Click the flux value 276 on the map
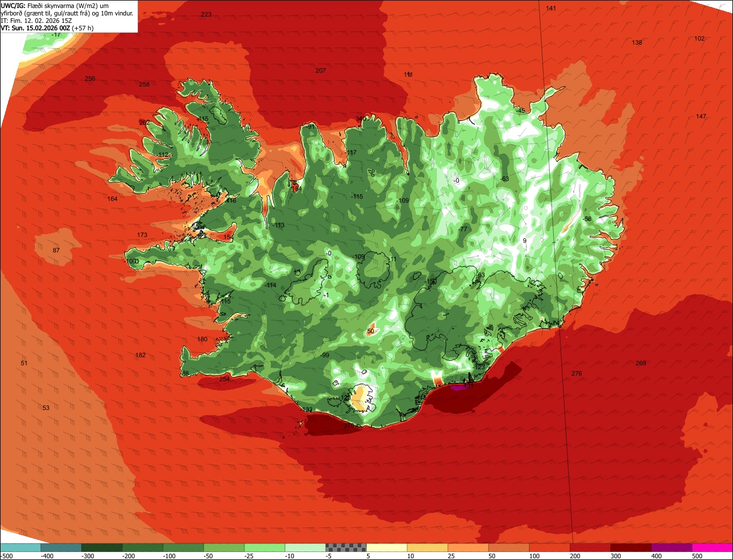 pyautogui.click(x=577, y=373)
